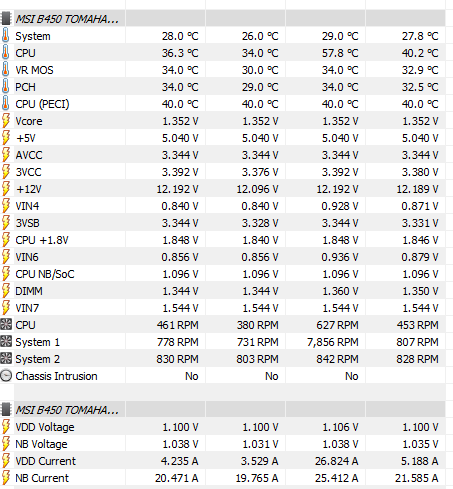Screen dimensions: 453x489
Task: Click the lightning bolt icon beside Vcore
Action: pos(6,121)
